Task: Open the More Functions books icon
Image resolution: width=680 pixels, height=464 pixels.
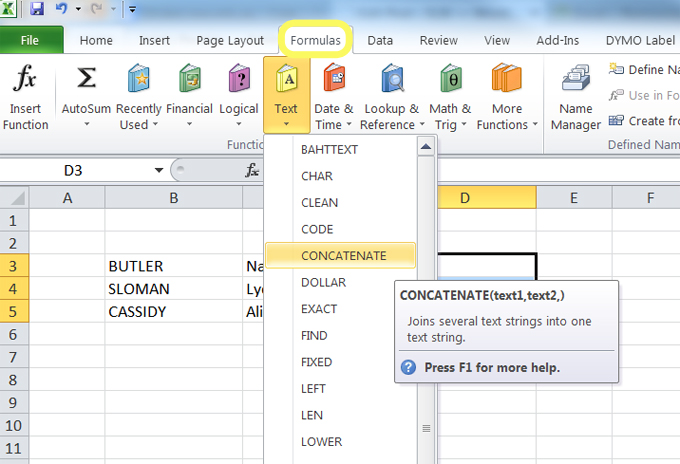Action: [507, 79]
